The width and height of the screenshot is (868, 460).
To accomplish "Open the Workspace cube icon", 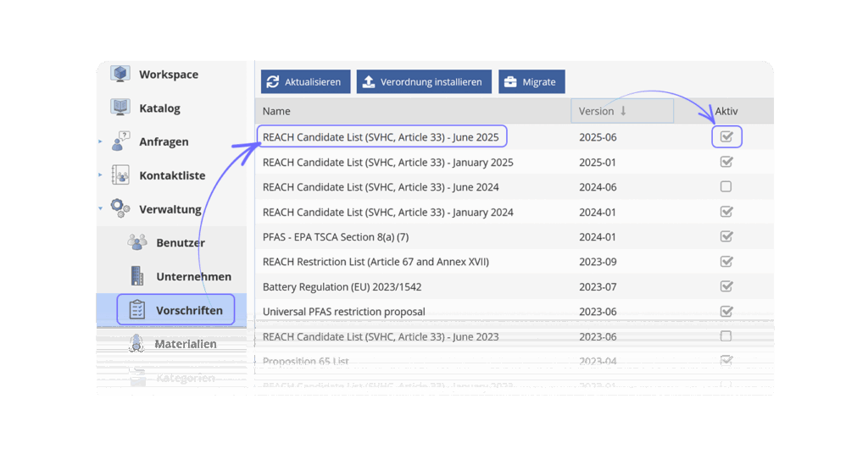I will point(120,74).
